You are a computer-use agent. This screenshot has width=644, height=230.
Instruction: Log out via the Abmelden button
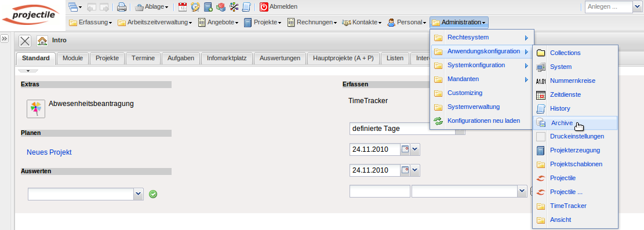(x=278, y=6)
